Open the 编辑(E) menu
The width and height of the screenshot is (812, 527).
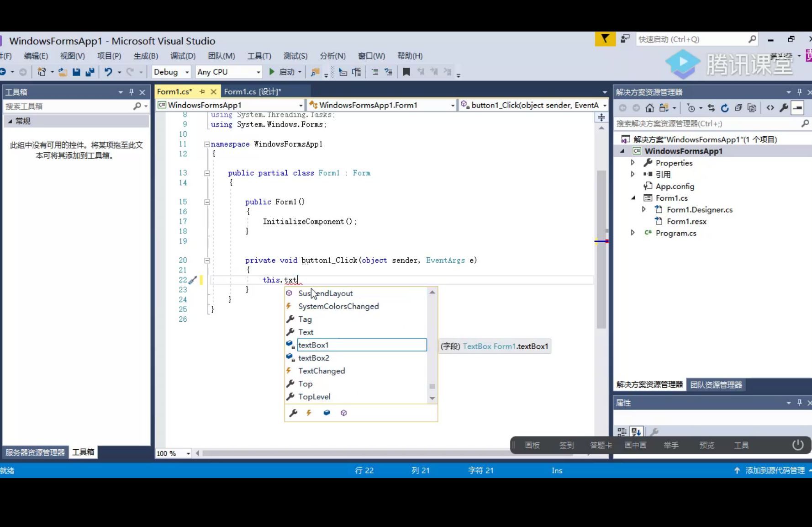[x=36, y=56]
